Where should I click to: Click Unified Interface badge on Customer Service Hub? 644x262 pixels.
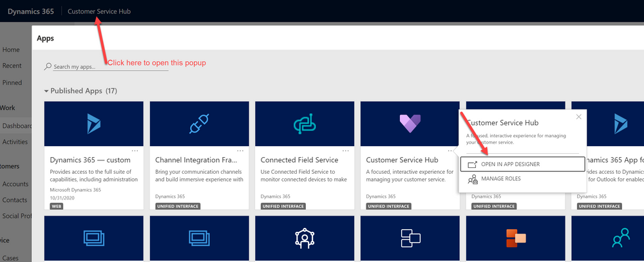[388, 206]
